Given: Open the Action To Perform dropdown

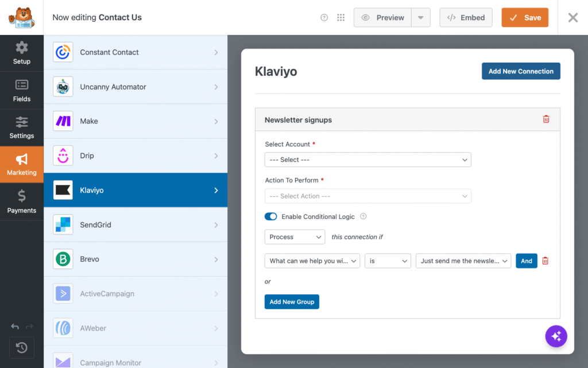Looking at the screenshot, I should [368, 196].
